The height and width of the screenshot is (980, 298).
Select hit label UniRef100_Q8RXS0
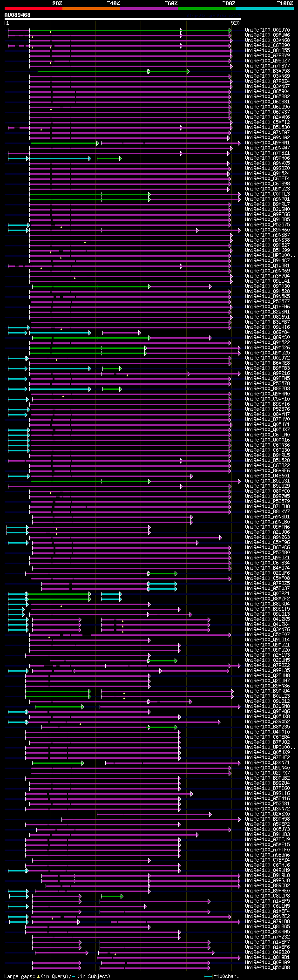pos(267,338)
